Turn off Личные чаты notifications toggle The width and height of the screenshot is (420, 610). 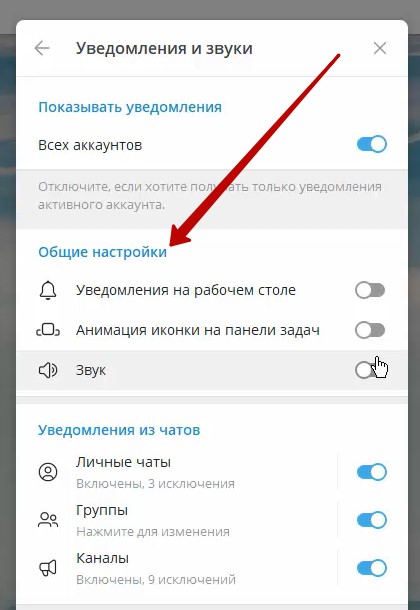pos(371,472)
